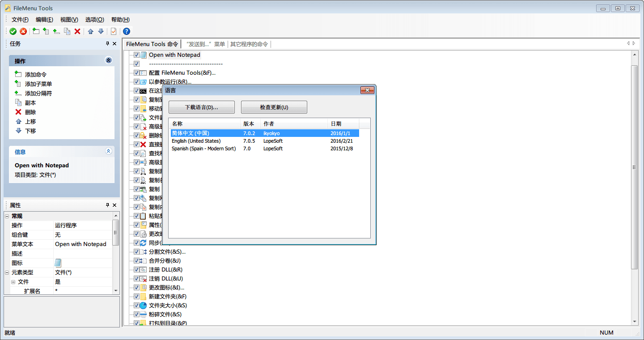Click the checklist document toolbar icon
The height and width of the screenshot is (340, 644).
pos(114,31)
